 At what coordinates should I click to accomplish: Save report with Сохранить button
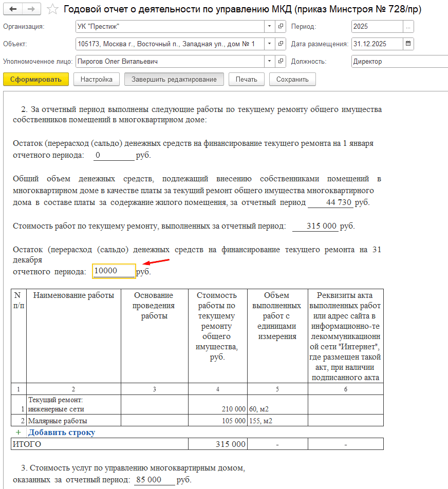pyautogui.click(x=292, y=79)
